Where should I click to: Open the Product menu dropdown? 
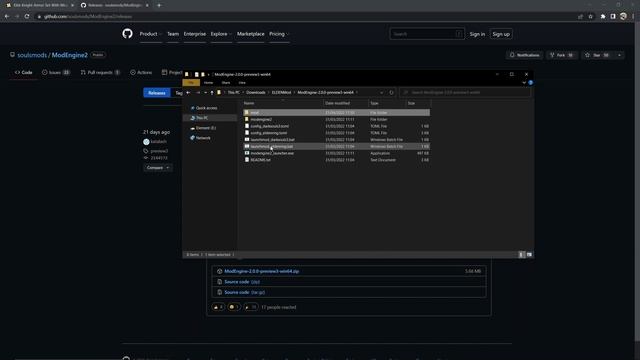point(151,34)
